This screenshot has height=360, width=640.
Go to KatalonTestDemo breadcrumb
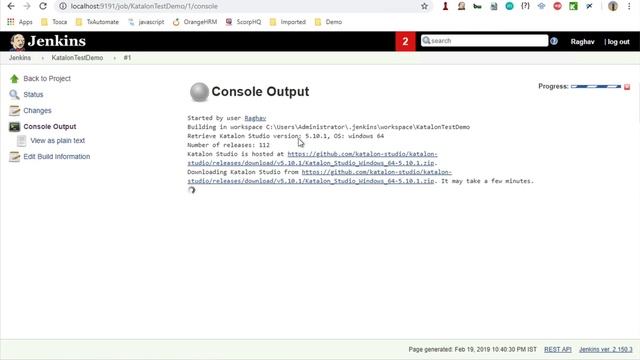pyautogui.click(x=77, y=58)
